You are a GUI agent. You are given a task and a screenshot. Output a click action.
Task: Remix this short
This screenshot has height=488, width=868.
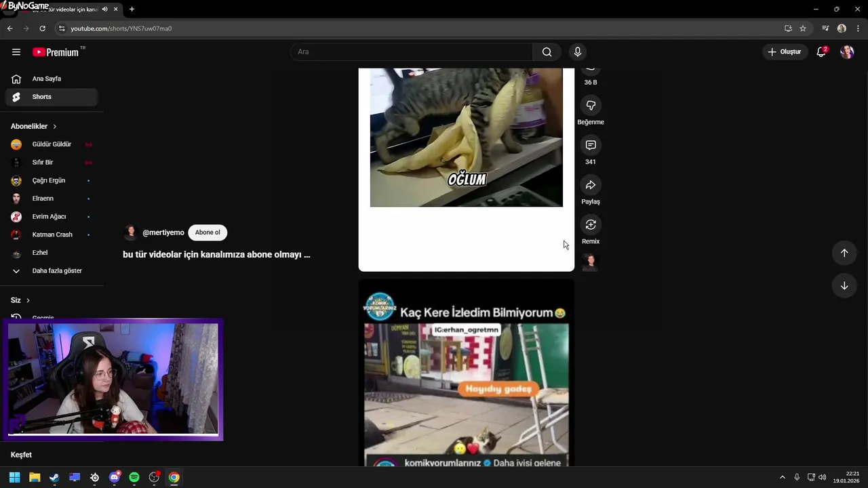(x=591, y=225)
